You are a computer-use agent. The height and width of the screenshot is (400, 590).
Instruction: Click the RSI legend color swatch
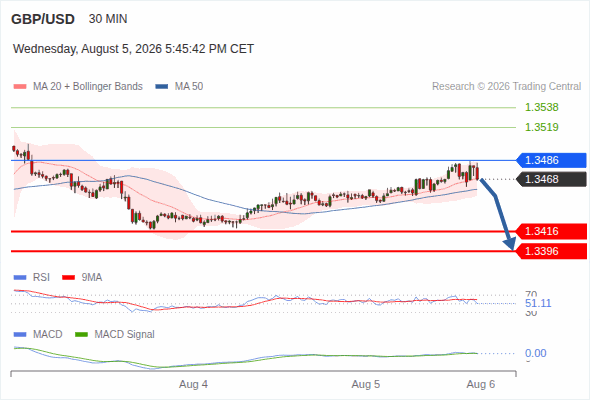pos(20,278)
